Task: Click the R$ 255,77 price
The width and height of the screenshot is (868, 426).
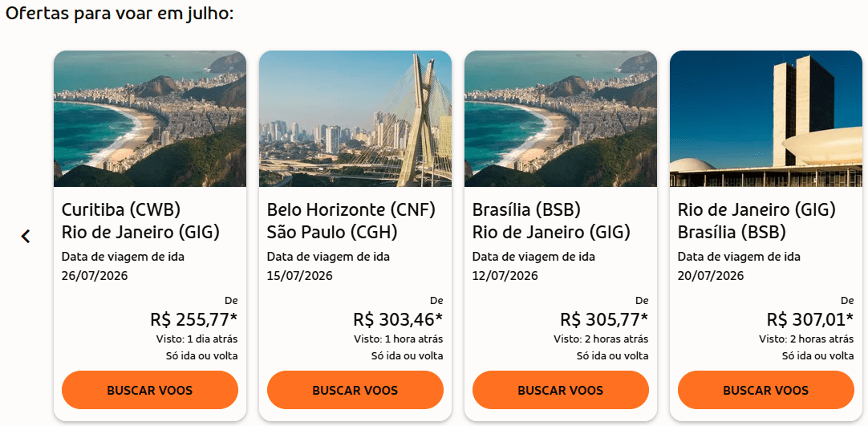Action: 193,319
